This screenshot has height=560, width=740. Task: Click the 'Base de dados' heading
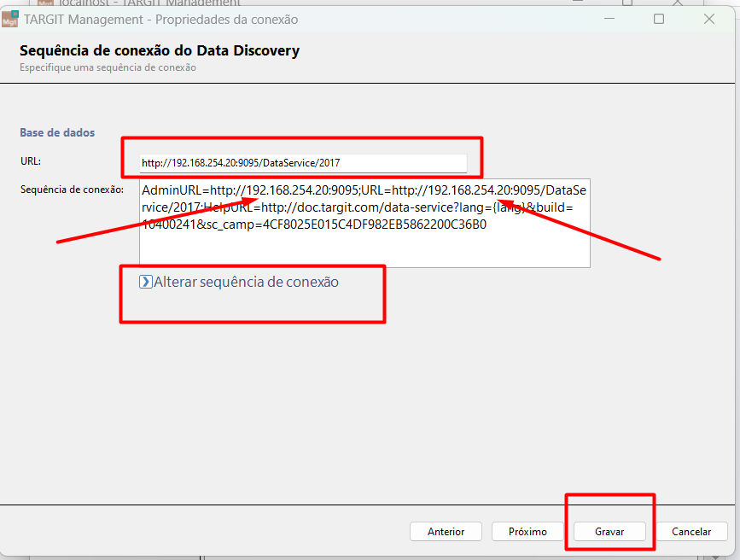[57, 132]
